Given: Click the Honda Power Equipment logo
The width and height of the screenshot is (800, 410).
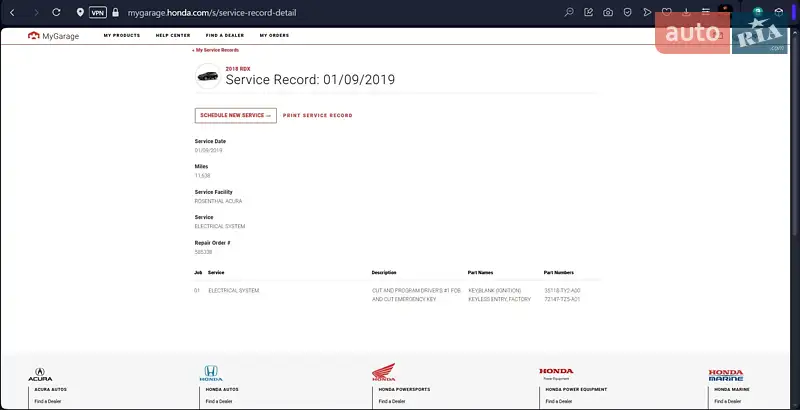Looking at the screenshot, I should [x=556, y=373].
